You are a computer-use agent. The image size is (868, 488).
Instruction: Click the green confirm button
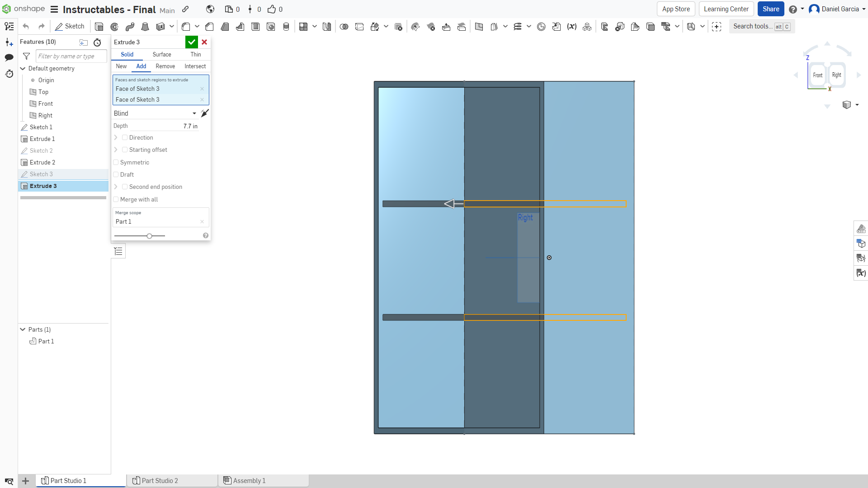(191, 42)
